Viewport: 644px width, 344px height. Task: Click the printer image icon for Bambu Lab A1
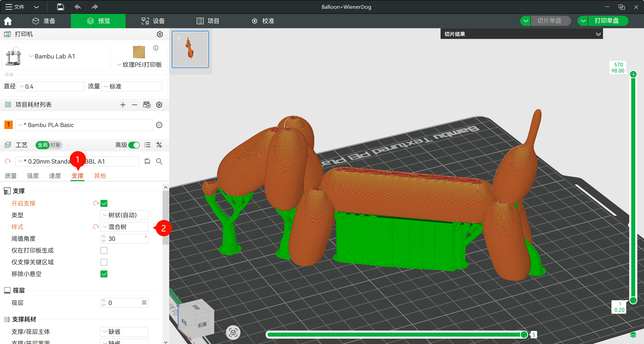tap(13, 56)
